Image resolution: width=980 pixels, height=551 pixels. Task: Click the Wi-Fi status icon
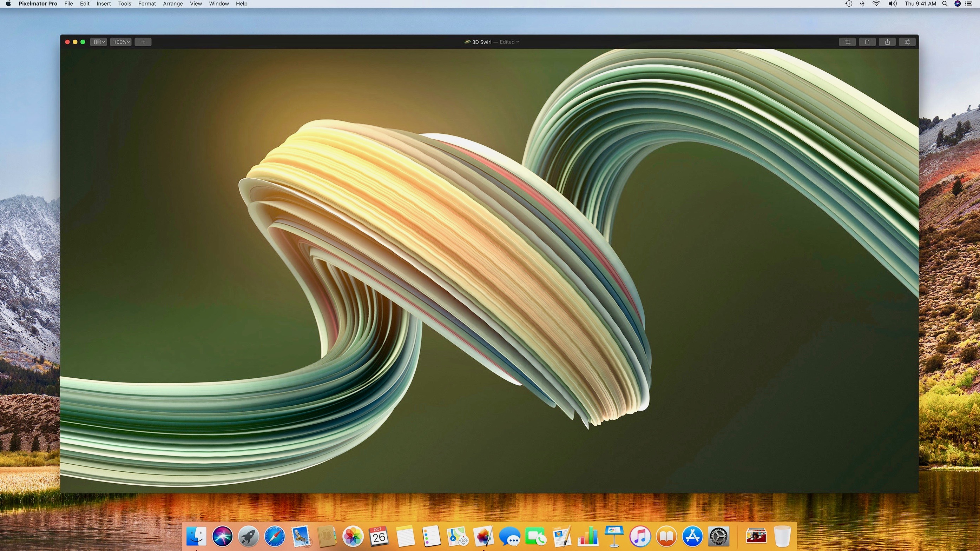tap(876, 4)
